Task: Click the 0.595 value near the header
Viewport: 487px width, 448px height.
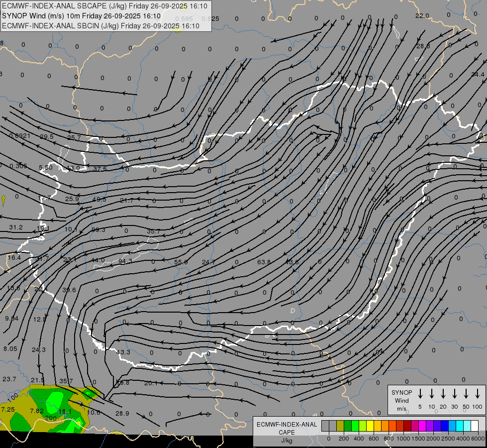Action: point(184,18)
